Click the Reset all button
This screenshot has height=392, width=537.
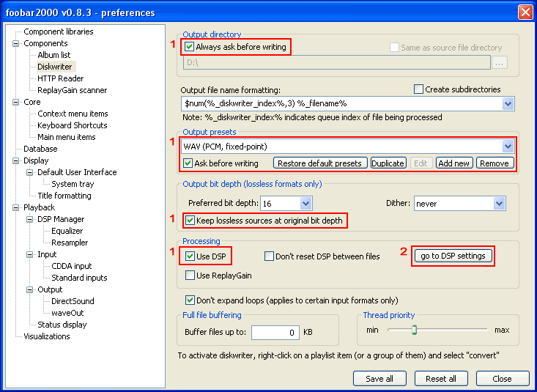441,378
